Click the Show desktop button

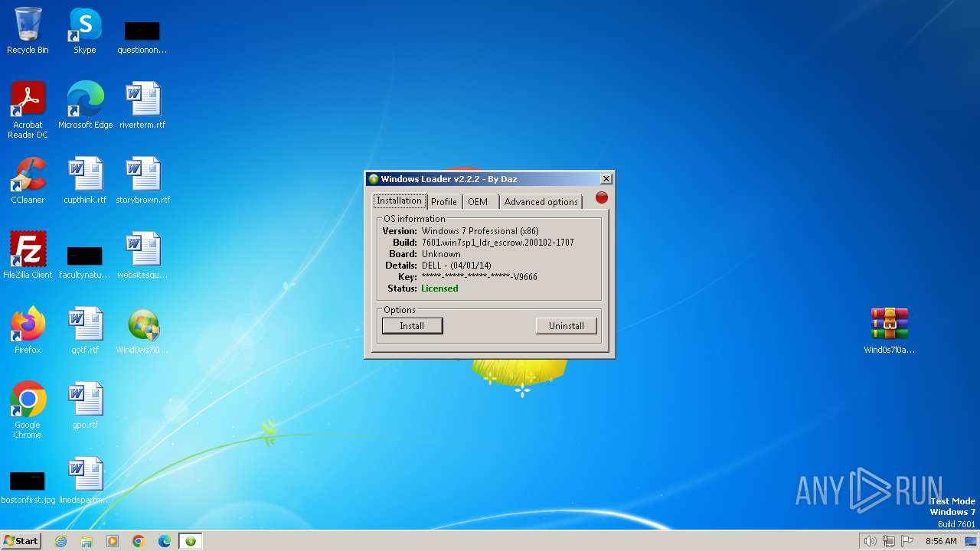click(972, 541)
